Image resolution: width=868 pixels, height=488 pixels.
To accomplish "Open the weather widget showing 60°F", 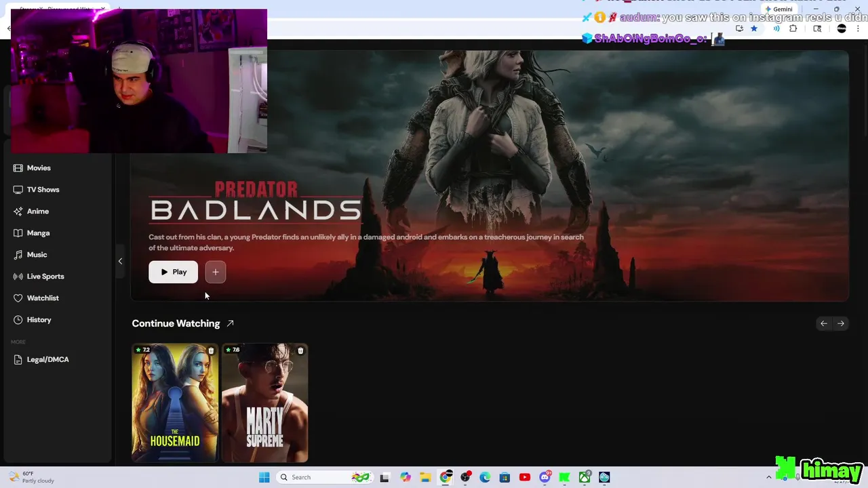I will [31, 477].
